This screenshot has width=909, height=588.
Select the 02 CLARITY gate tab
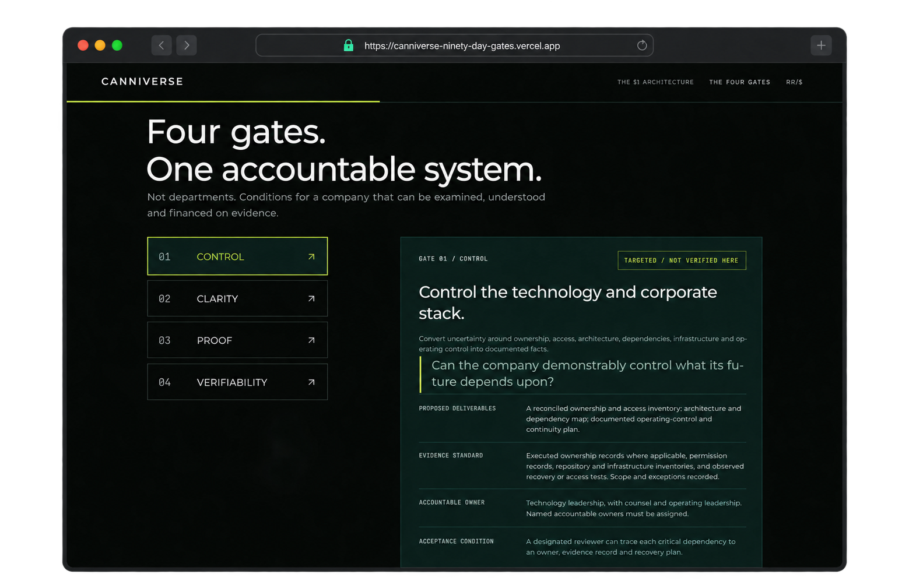237,298
